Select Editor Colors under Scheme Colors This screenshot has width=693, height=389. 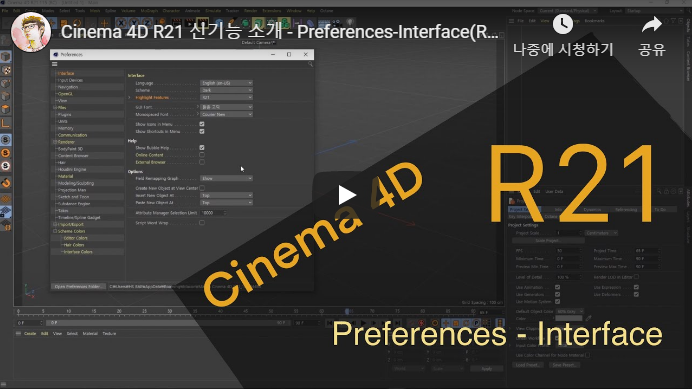coord(76,238)
